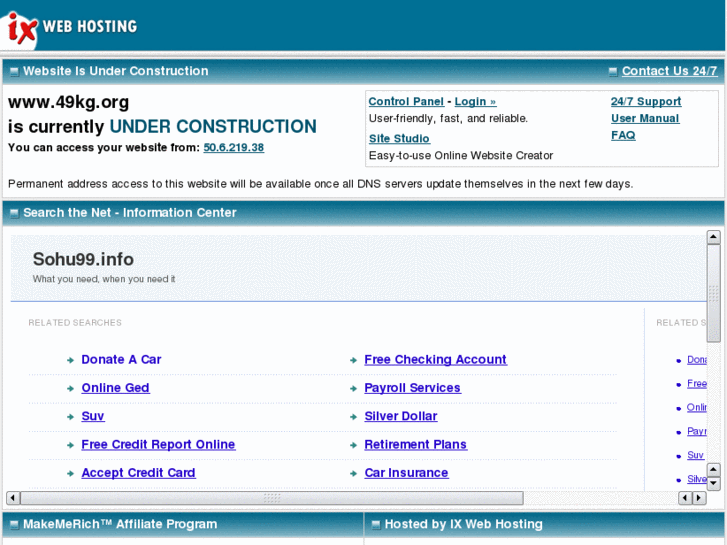Click the arrow icon beside Silver Dollar
This screenshot has width=727, height=545.
coord(353,417)
